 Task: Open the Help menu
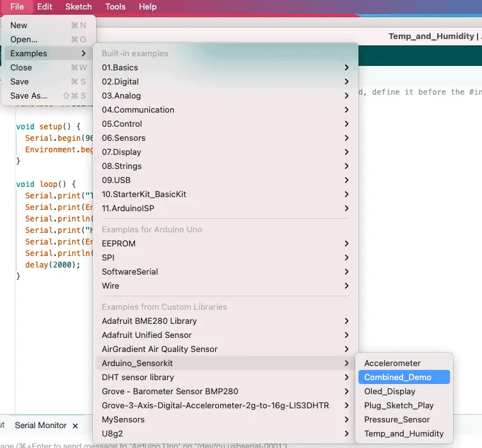[x=148, y=6]
